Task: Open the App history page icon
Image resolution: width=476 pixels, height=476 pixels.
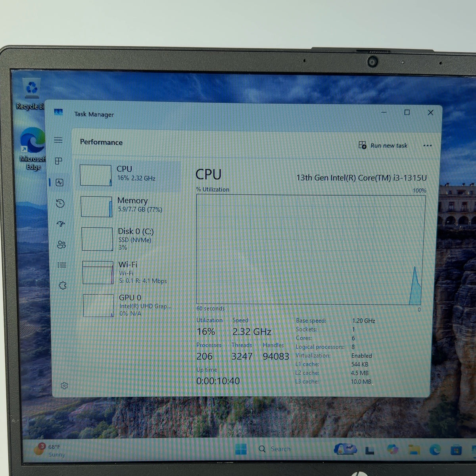Action: point(60,203)
